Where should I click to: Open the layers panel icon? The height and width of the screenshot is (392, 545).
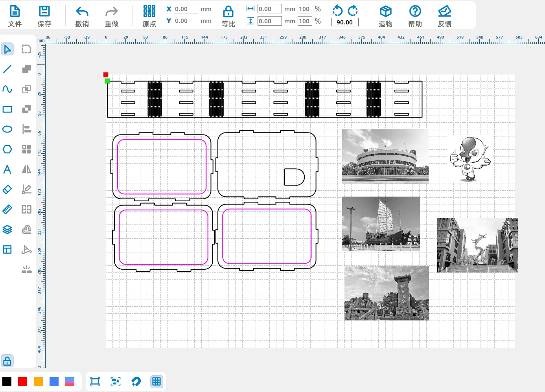point(7,230)
